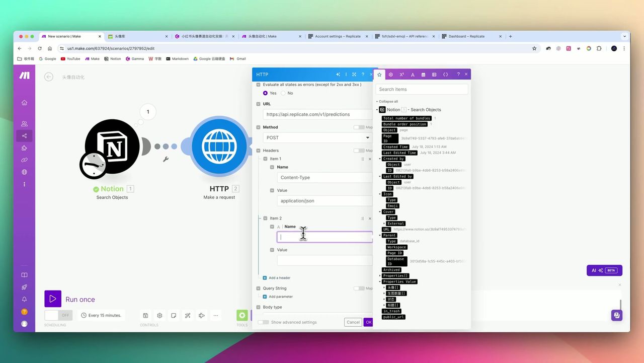Image resolution: width=644 pixels, height=363 pixels.
Task: Select the favorites star tab in the mapping panel
Action: pyautogui.click(x=379, y=74)
